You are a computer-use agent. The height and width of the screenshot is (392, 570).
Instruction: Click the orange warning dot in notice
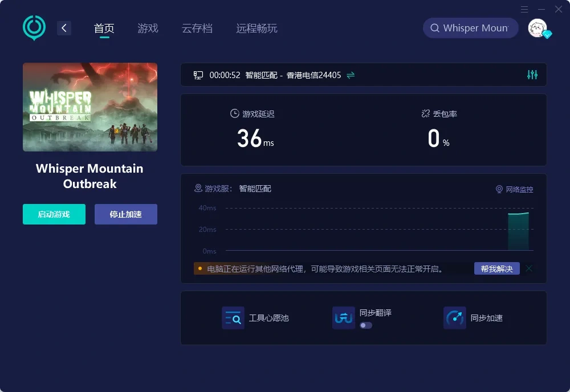[200, 268]
